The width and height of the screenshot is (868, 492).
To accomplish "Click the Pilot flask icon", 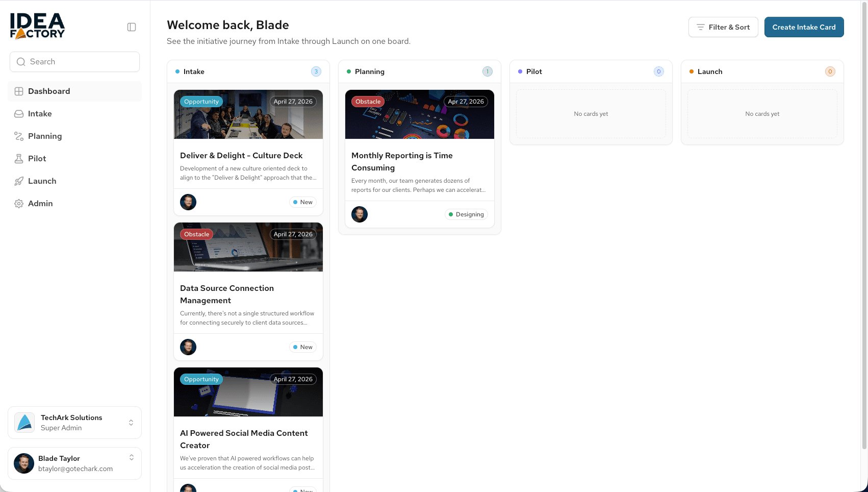I will click(x=19, y=159).
